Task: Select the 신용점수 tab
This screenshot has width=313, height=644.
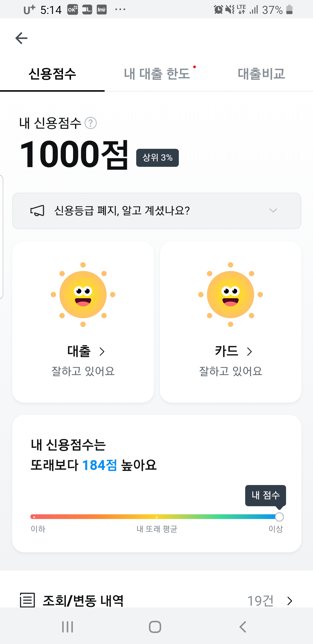Action: (x=52, y=74)
